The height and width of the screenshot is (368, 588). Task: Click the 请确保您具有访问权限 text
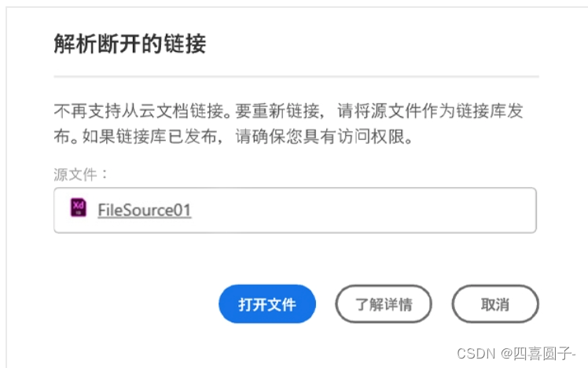coord(324,137)
